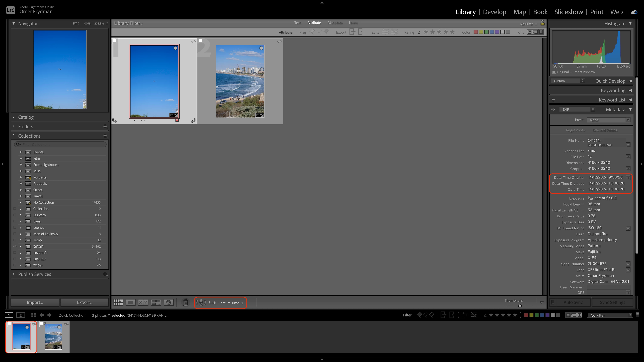This screenshot has width=644, height=362.
Task: Open Compare view (X|Y) icon
Action: tap(143, 303)
